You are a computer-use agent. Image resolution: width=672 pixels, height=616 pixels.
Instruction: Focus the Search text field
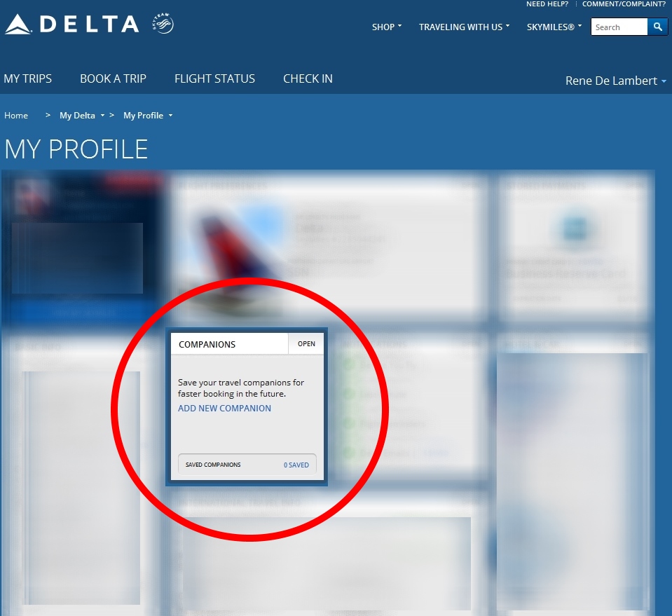tap(619, 27)
